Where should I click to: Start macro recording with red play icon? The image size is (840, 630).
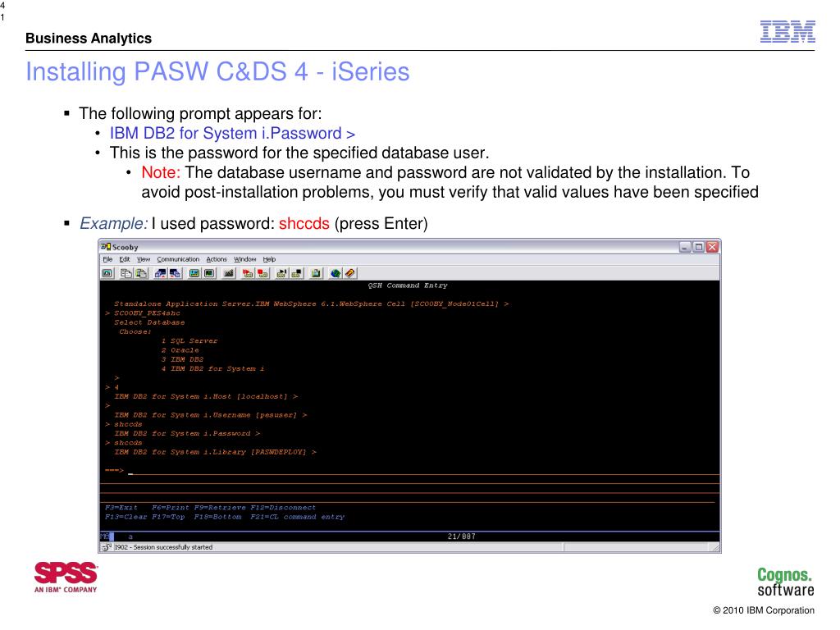[x=248, y=273]
